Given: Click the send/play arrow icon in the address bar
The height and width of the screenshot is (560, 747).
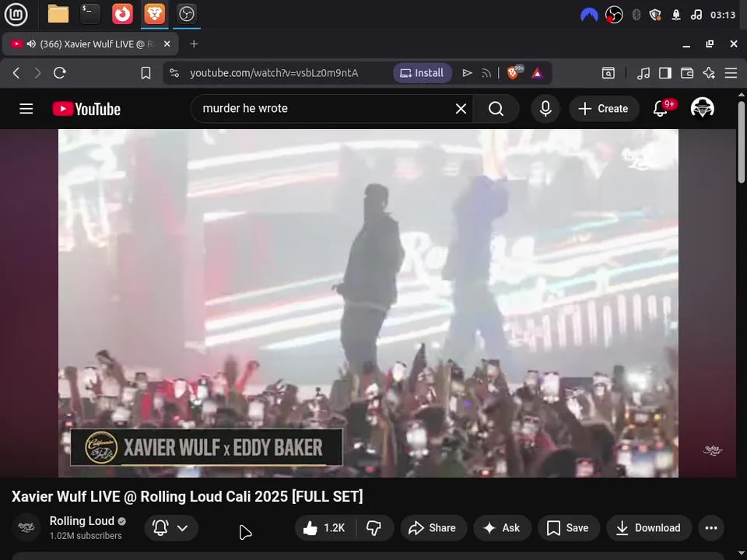Looking at the screenshot, I should pyautogui.click(x=467, y=73).
